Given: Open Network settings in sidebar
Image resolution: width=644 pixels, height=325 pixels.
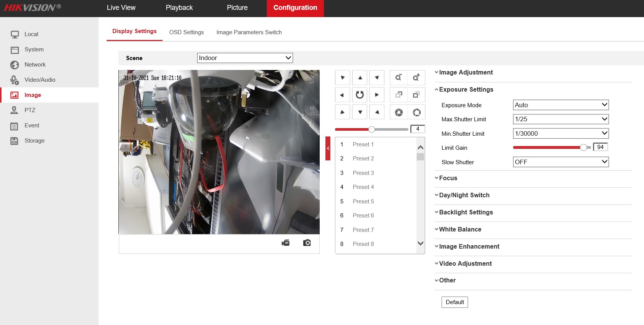Looking at the screenshot, I should click(x=49, y=65).
